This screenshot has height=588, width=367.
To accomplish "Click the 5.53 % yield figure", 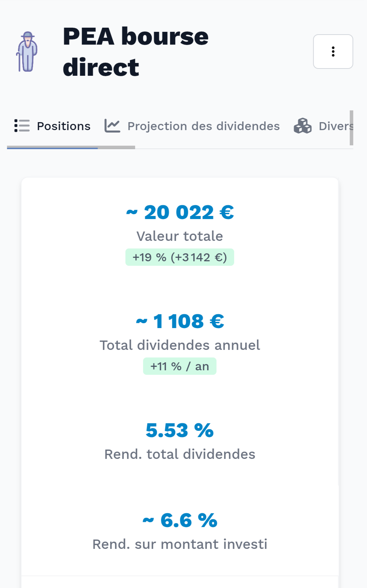I will point(180,430).
